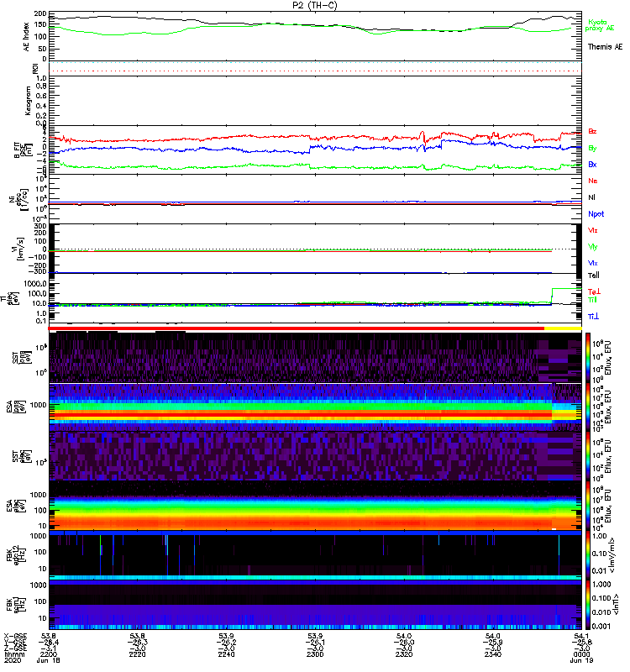This screenshot has height=672, width=630.
Task: Click the 0.01 value on the mV/m color bar
Action: tap(599, 571)
